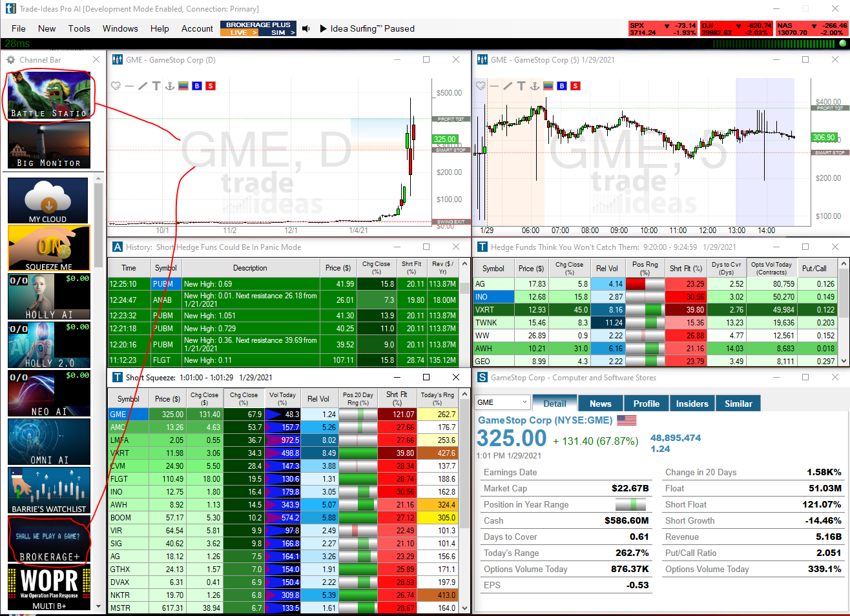Open the GME symbol dropdown

(x=503, y=402)
